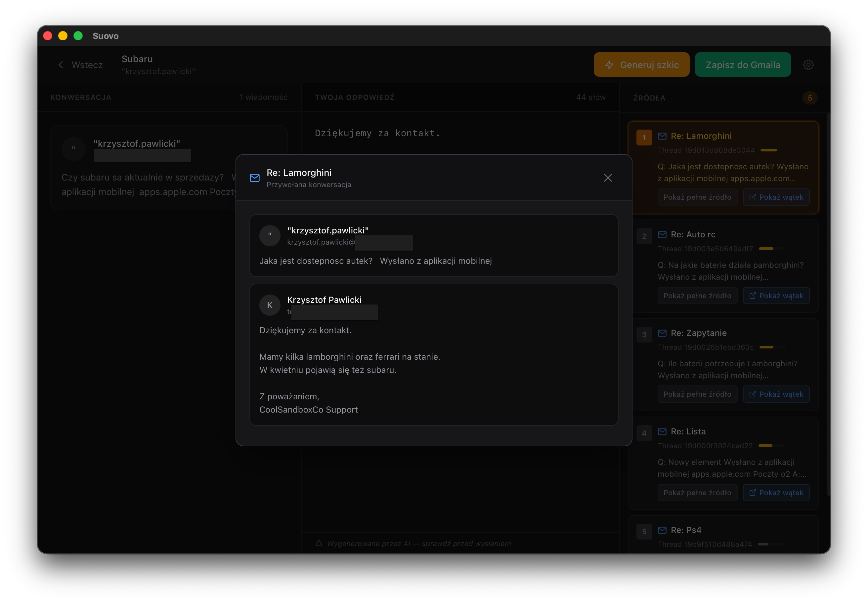Click envelope icon of Re: Zapytanie source
Image resolution: width=868 pixels, height=603 pixels.
[662, 333]
